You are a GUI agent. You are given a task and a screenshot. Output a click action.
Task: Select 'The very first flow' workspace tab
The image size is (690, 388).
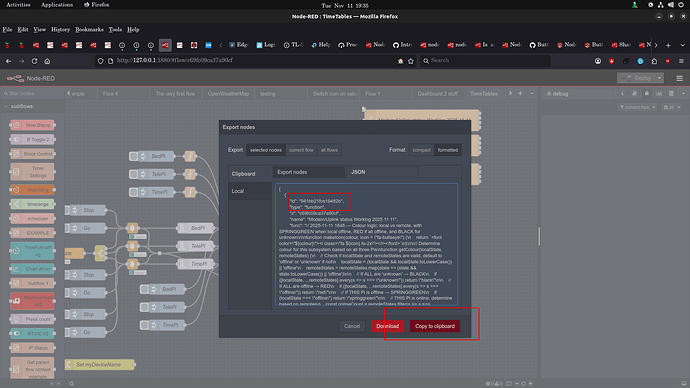click(x=175, y=94)
